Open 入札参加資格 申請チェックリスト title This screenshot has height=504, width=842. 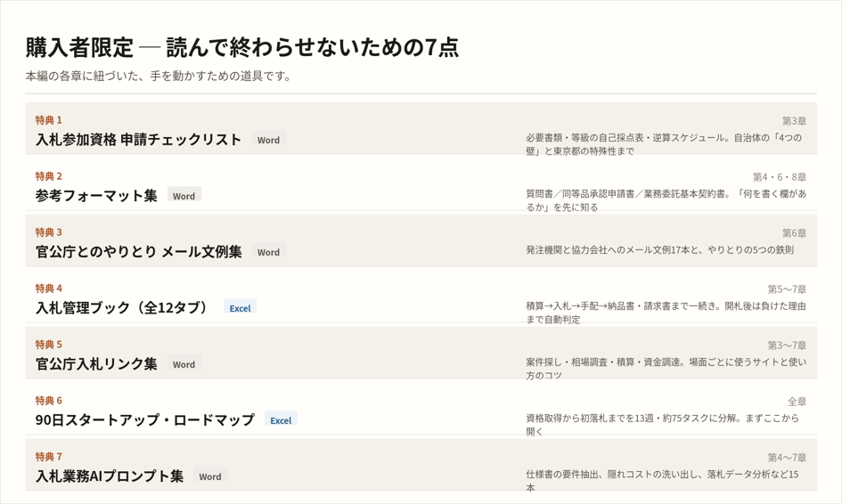[x=138, y=140]
